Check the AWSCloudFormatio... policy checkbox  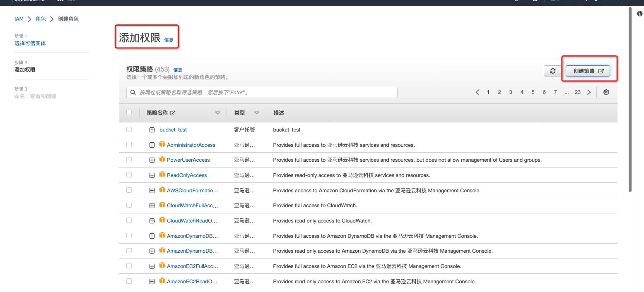coord(129,190)
